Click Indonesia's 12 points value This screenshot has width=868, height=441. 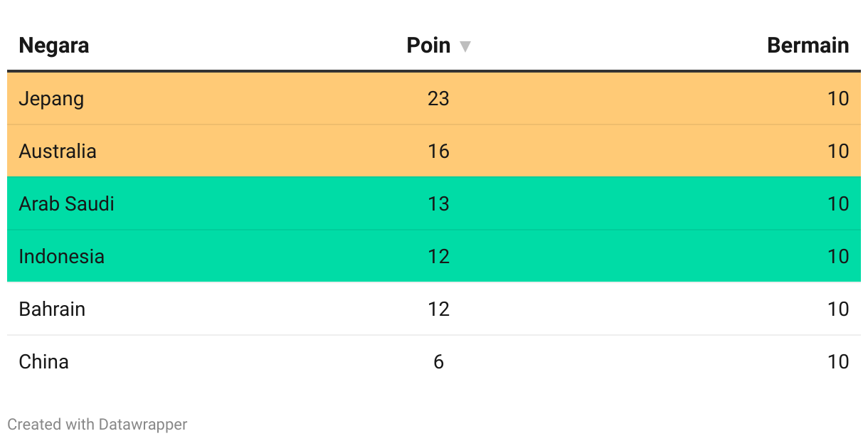click(x=439, y=256)
